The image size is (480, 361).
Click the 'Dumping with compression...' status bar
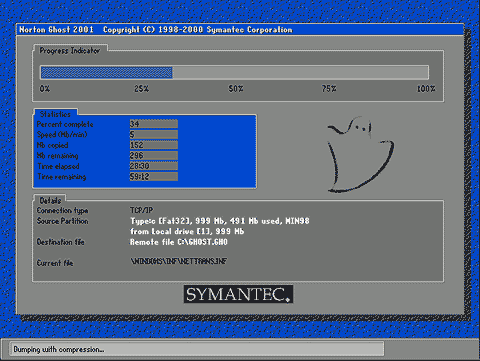point(197,349)
